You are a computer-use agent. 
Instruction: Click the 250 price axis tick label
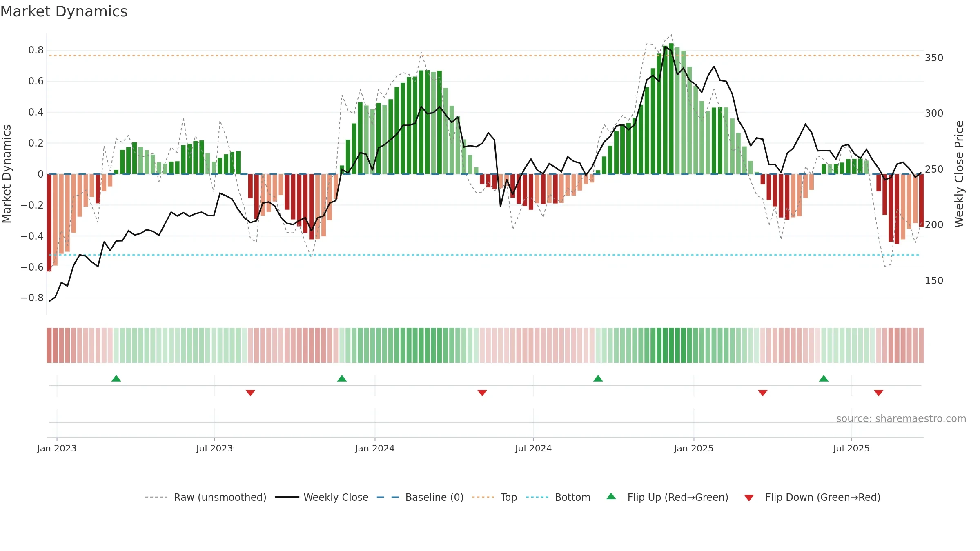934,169
